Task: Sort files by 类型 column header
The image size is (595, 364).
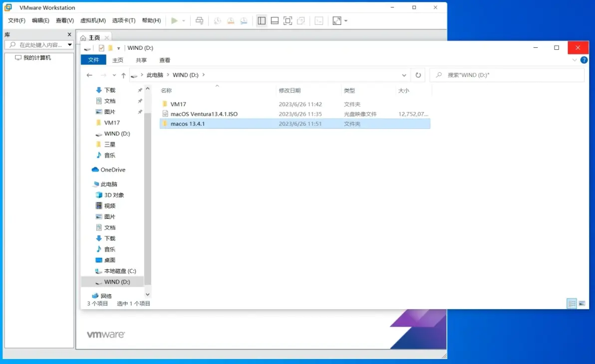Action: [x=349, y=91]
